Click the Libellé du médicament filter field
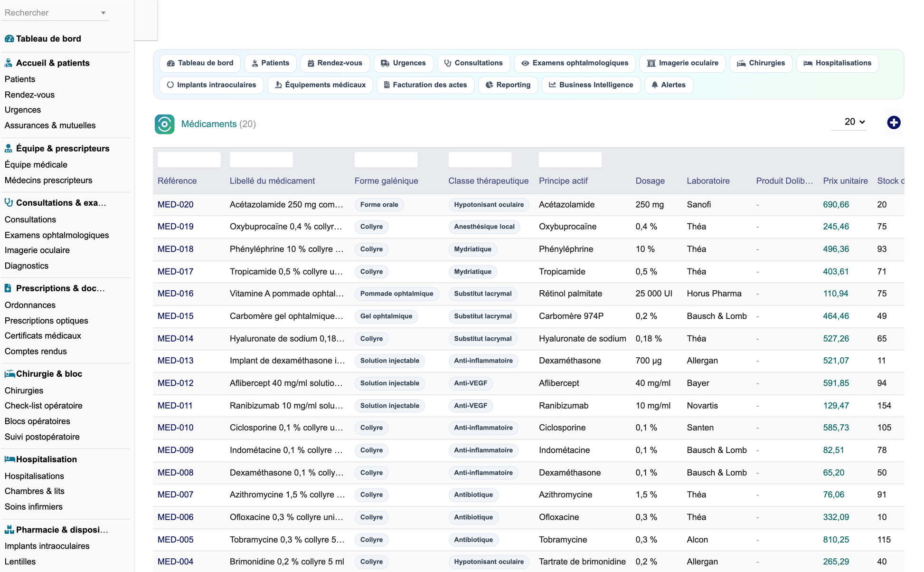Viewport: 924px width, 572px height. tap(261, 160)
